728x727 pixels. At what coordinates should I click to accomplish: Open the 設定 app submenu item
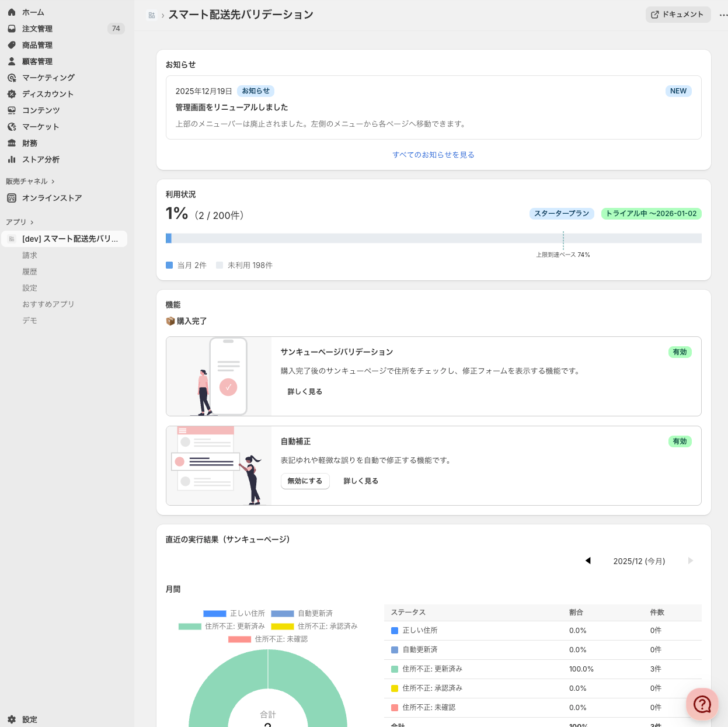[x=30, y=288]
